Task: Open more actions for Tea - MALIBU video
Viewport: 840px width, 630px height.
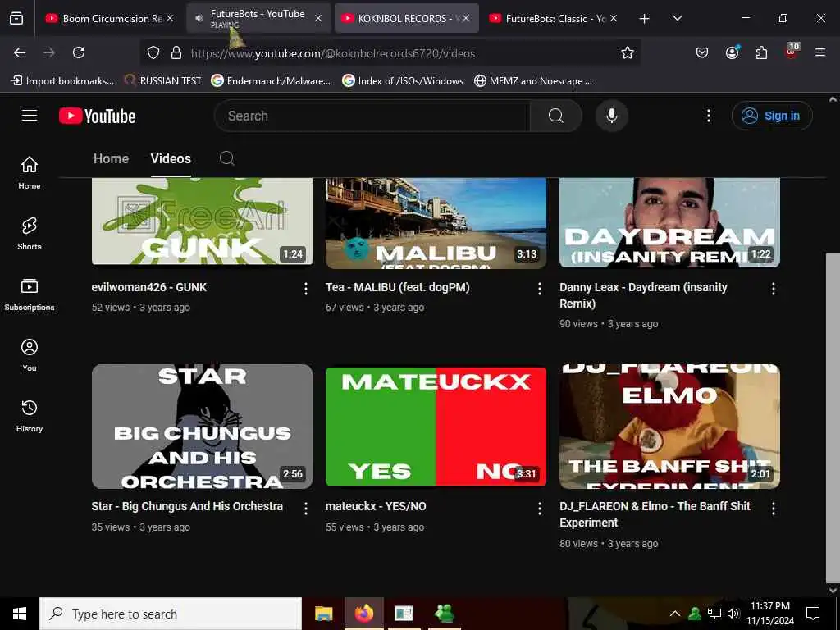Action: click(540, 289)
